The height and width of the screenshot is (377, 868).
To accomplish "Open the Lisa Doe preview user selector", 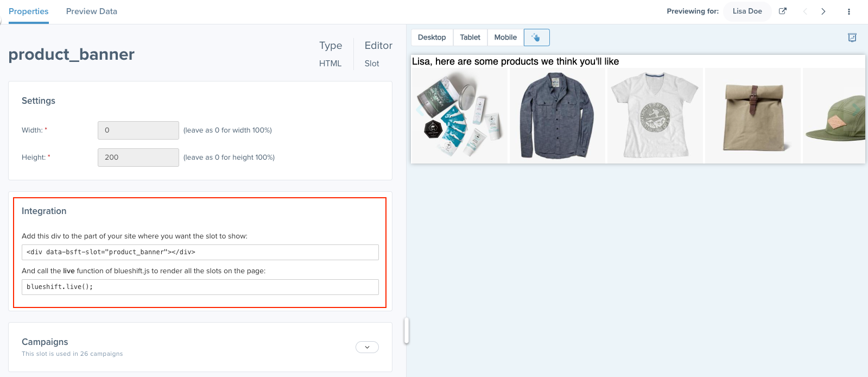I will 747,11.
